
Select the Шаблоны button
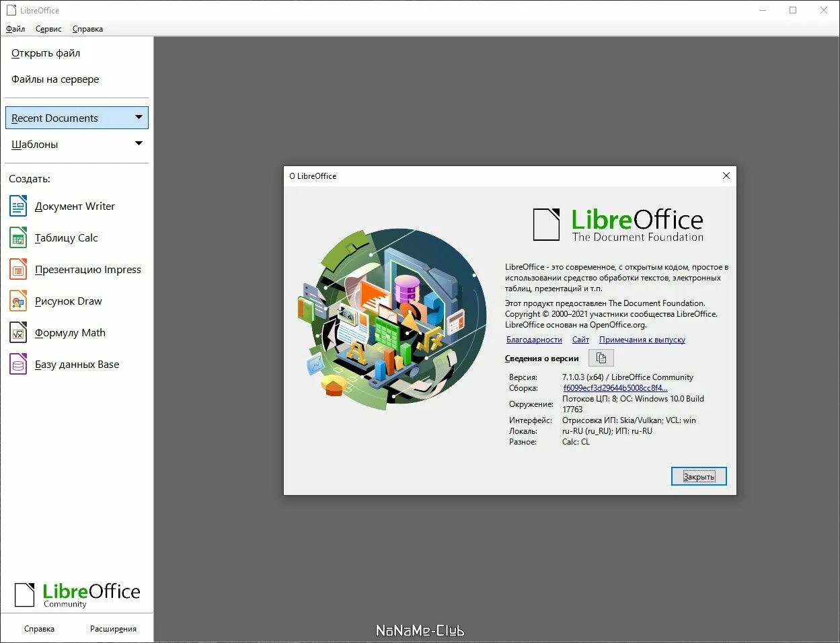[x=77, y=144]
